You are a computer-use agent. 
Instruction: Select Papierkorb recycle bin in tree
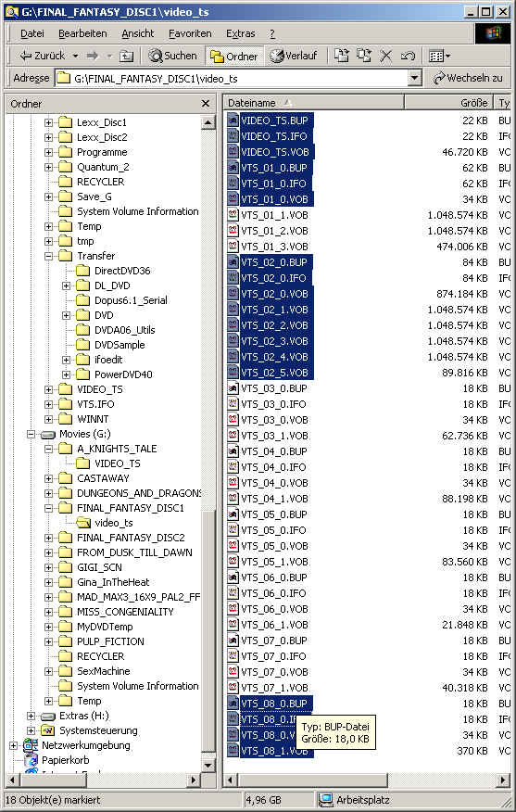65,760
